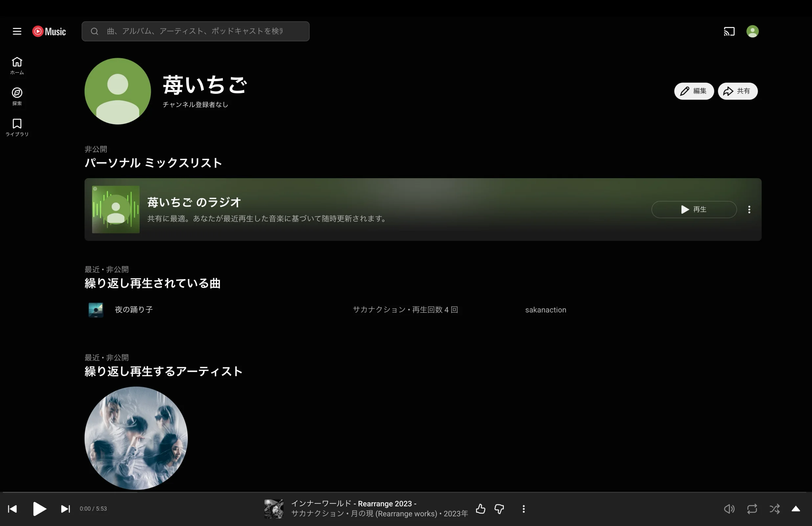Focus the song and album search field

(x=195, y=32)
